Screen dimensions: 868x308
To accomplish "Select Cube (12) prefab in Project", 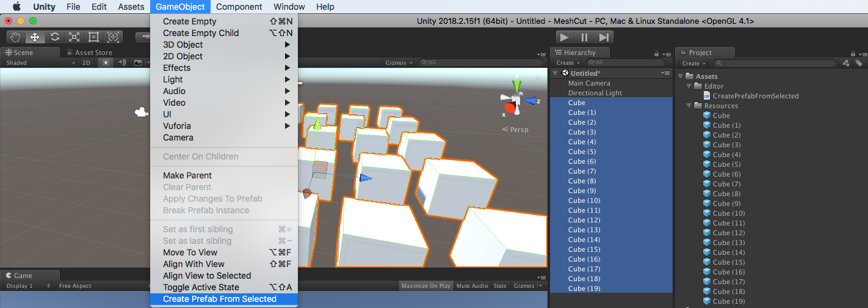I will pyautogui.click(x=729, y=233).
